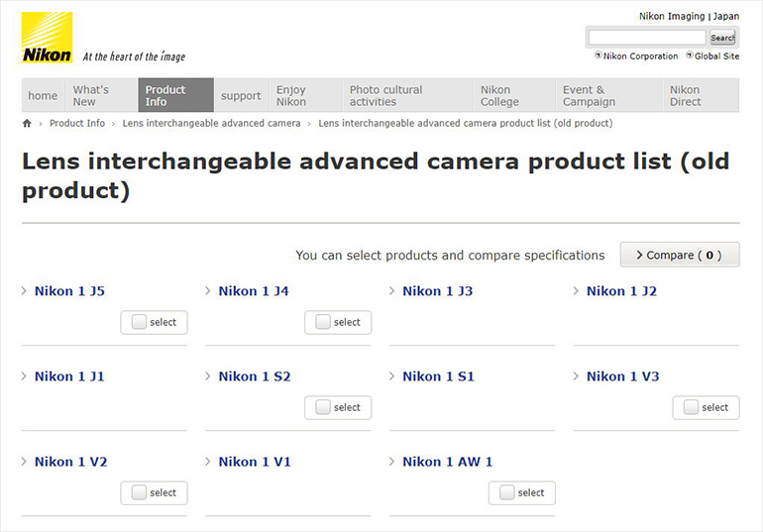The width and height of the screenshot is (763, 532).
Task: Click the arrow beside Nikon 1 J2
Action: point(577,291)
